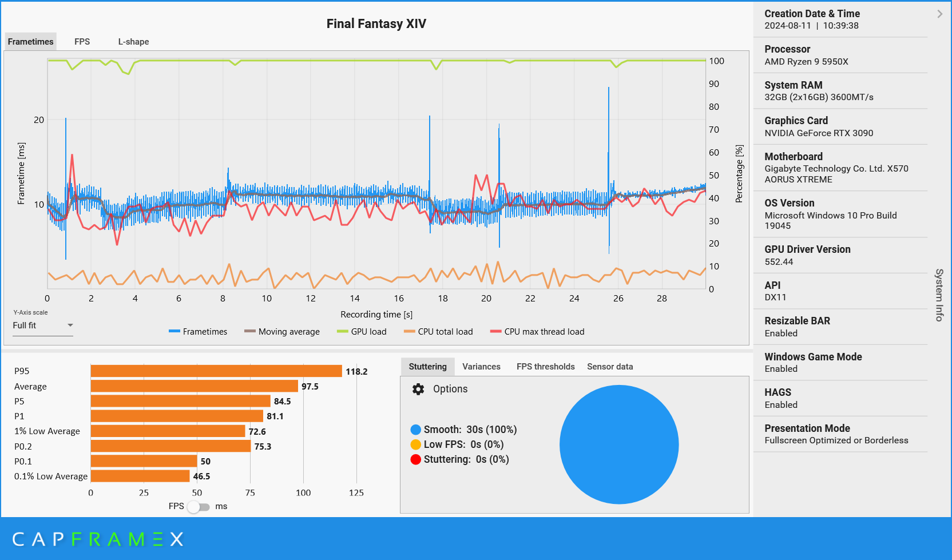This screenshot has height=560, width=952.
Task: Click the Final Fantasy XIV chart title
Action: 376,24
